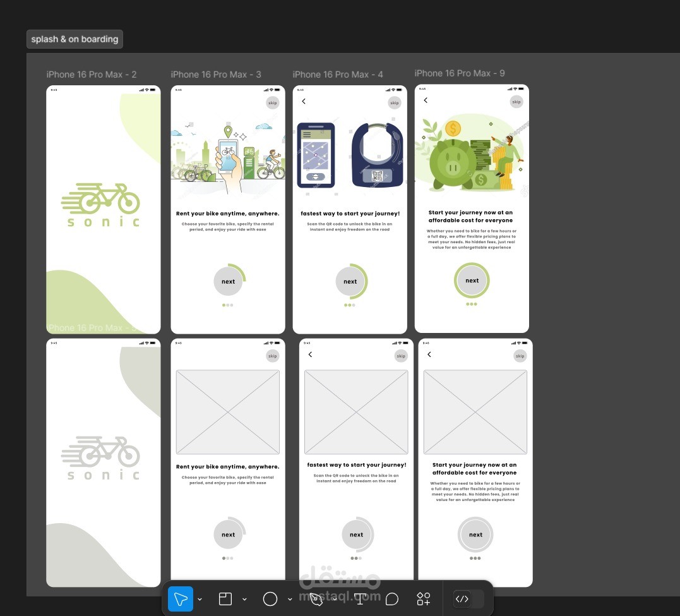The height and width of the screenshot is (616, 680).
Task: Select colored heading 'Rent your bike anytime, anywhere.'
Action: coord(228,214)
